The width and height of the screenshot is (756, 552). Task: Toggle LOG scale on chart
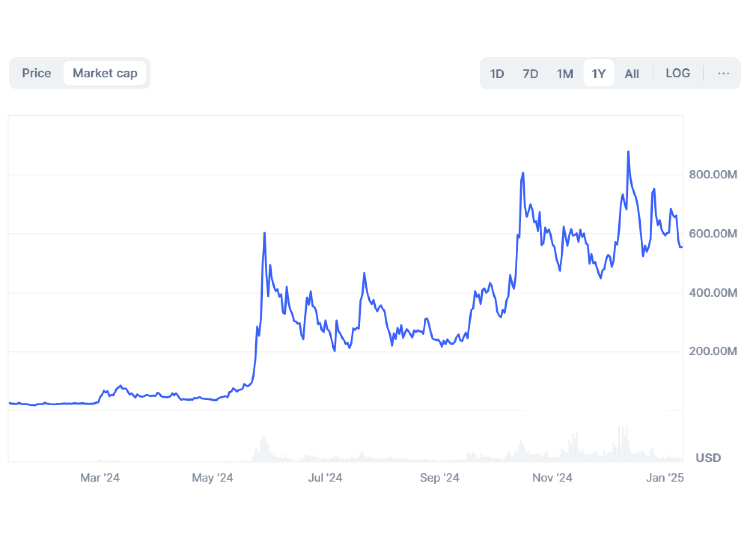coord(678,73)
